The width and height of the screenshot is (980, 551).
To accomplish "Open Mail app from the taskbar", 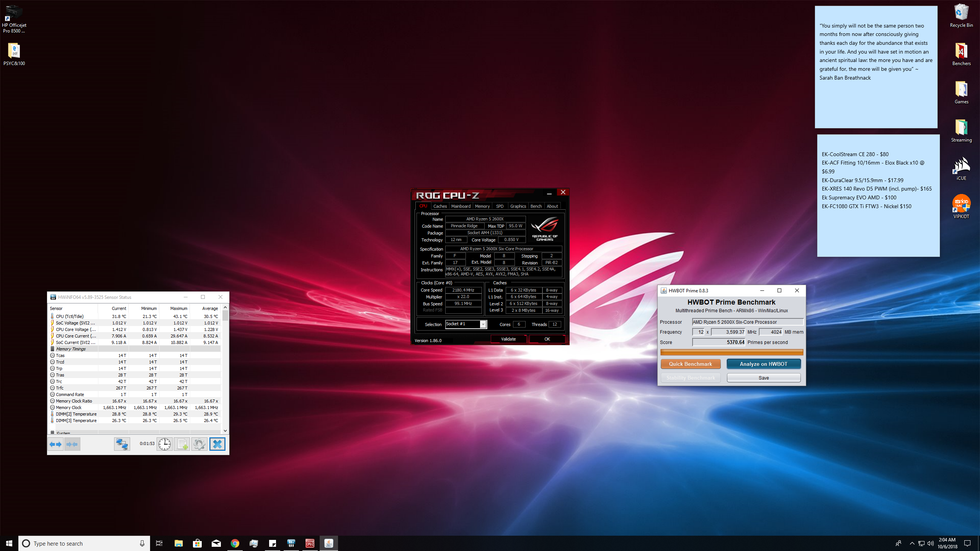I will [216, 543].
